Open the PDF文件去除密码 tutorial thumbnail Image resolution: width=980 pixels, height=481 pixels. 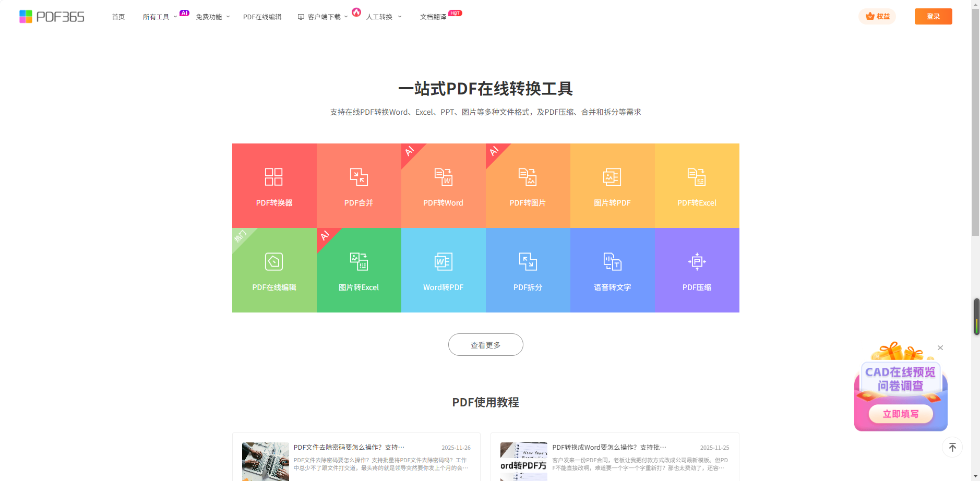pos(266,461)
